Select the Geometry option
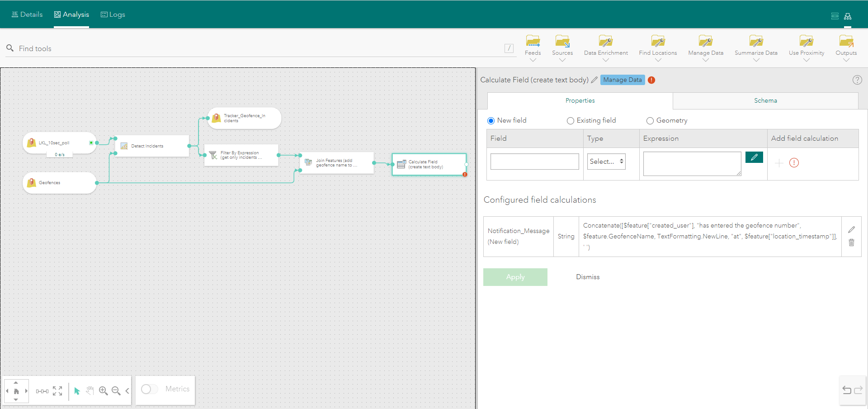 coord(650,120)
